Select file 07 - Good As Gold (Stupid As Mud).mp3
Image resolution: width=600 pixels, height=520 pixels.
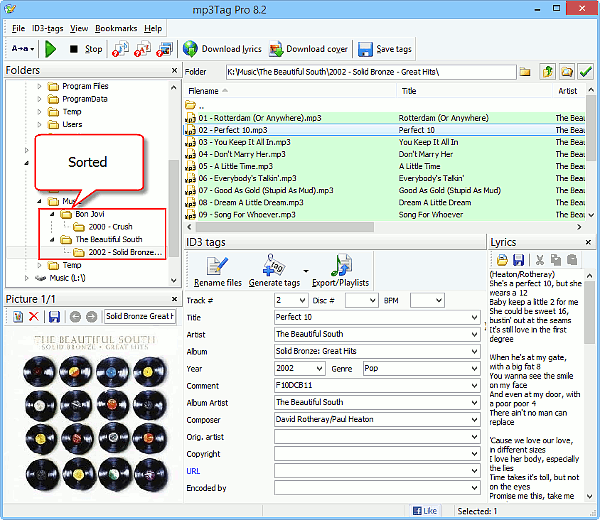tap(385, 190)
